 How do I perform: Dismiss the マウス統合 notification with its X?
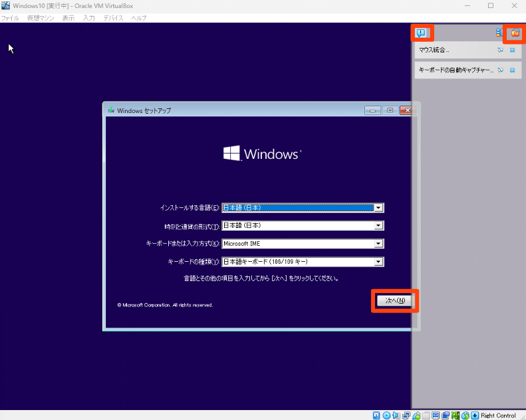512,50
